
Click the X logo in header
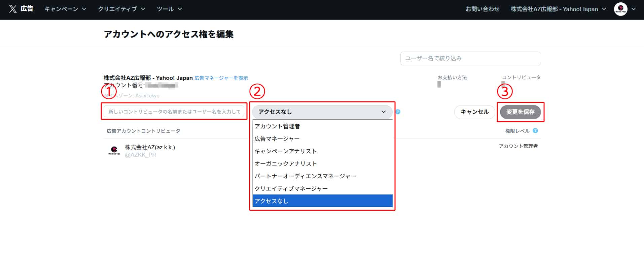click(x=13, y=9)
